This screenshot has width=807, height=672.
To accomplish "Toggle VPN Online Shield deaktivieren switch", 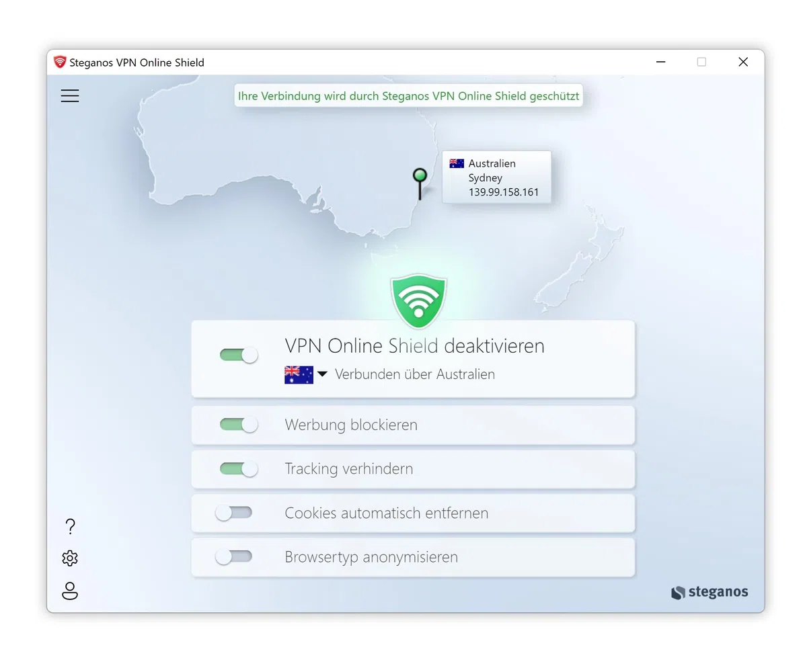I will tap(239, 355).
